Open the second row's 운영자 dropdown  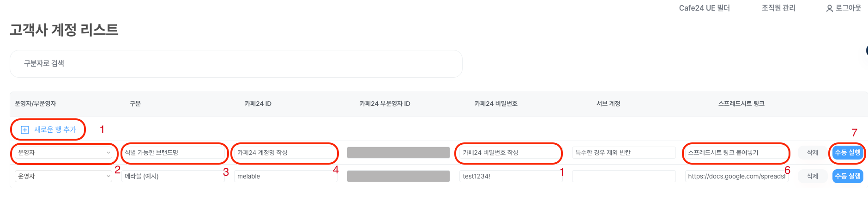[64, 176]
